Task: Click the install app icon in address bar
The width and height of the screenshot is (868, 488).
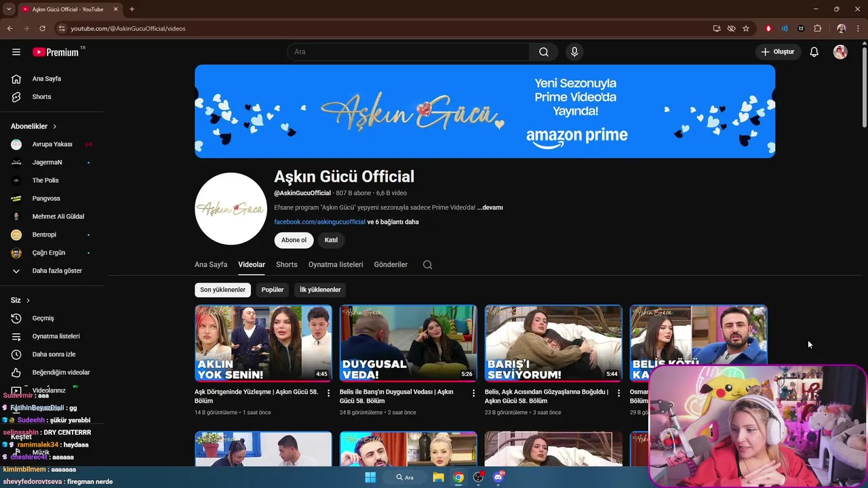Action: [717, 28]
